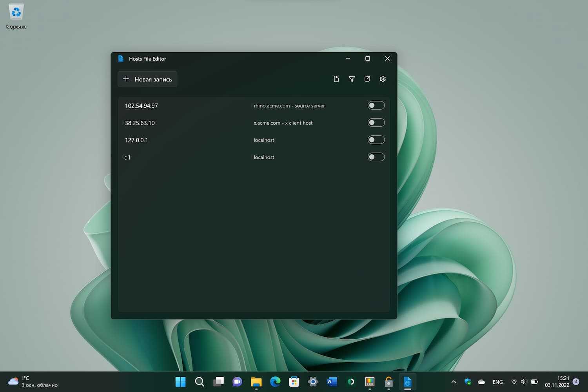
Task: Open additional lines document icon
Action: pos(336,79)
